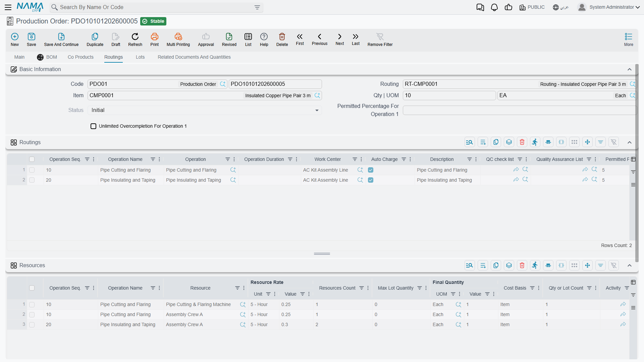
Task: Select the Routings tab
Action: pos(113,57)
